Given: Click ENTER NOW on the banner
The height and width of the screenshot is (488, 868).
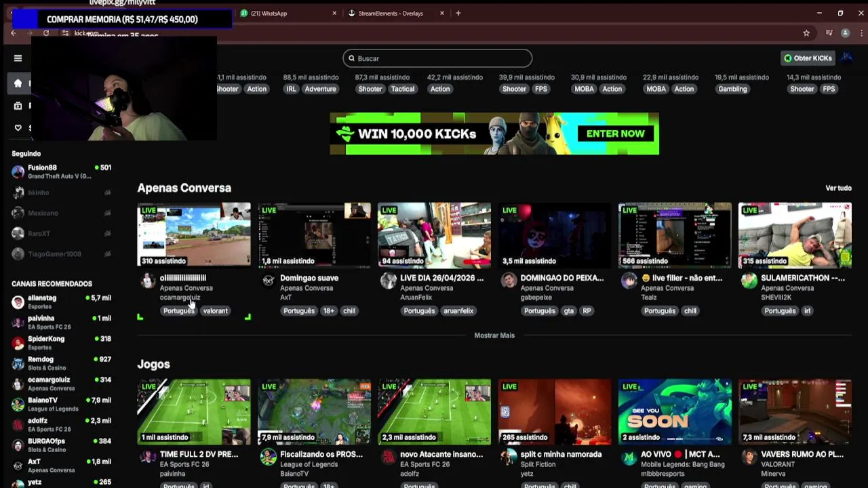Looking at the screenshot, I should pyautogui.click(x=616, y=134).
